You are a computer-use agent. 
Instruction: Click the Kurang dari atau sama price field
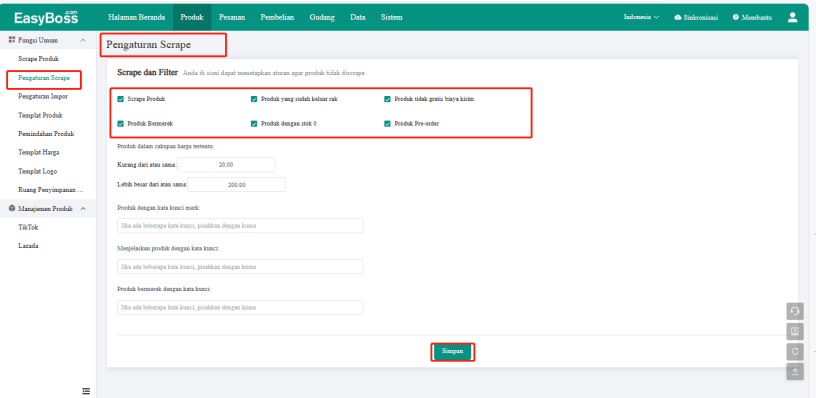coord(226,164)
